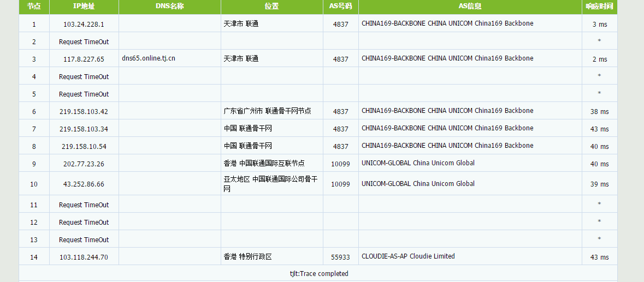Click UNICOM-GLOBAL info in node 9 row
The width and height of the screenshot is (644, 282).
tap(418, 163)
